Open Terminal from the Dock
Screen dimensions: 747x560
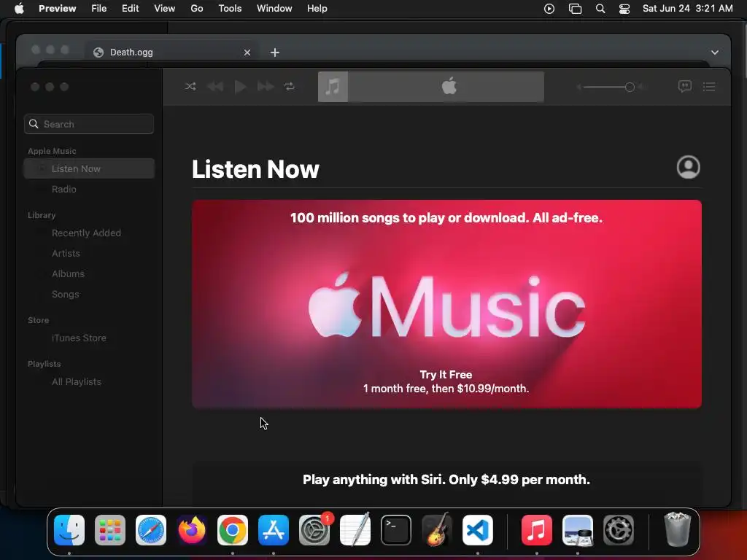pyautogui.click(x=396, y=530)
